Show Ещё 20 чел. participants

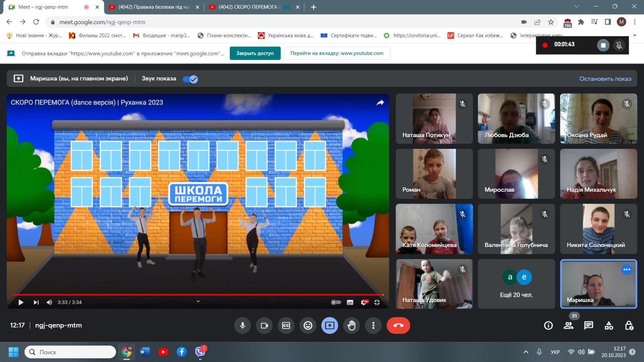click(x=516, y=284)
